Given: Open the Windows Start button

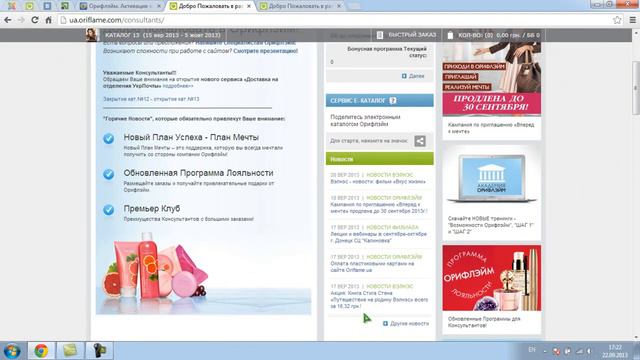Looking at the screenshot, I should (x=12, y=351).
